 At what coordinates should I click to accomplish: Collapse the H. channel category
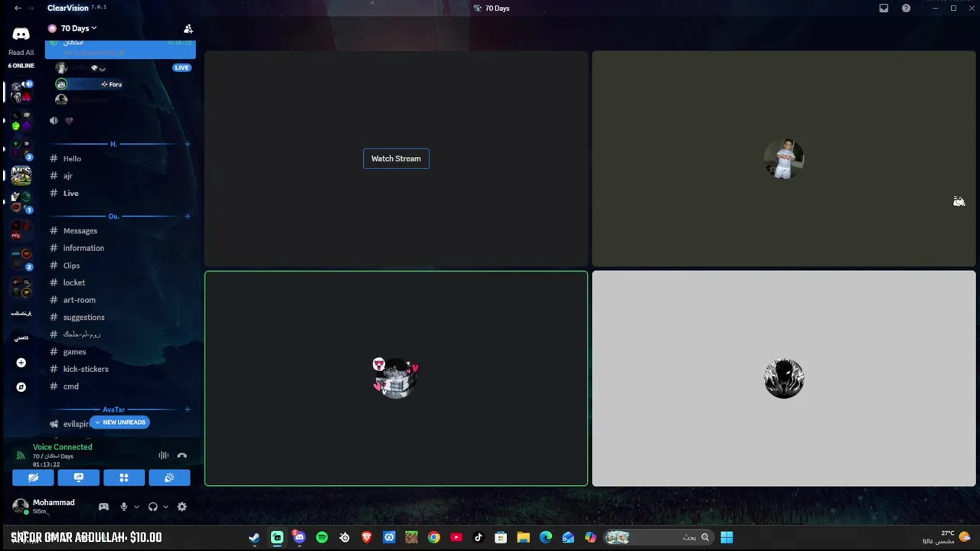click(x=113, y=144)
